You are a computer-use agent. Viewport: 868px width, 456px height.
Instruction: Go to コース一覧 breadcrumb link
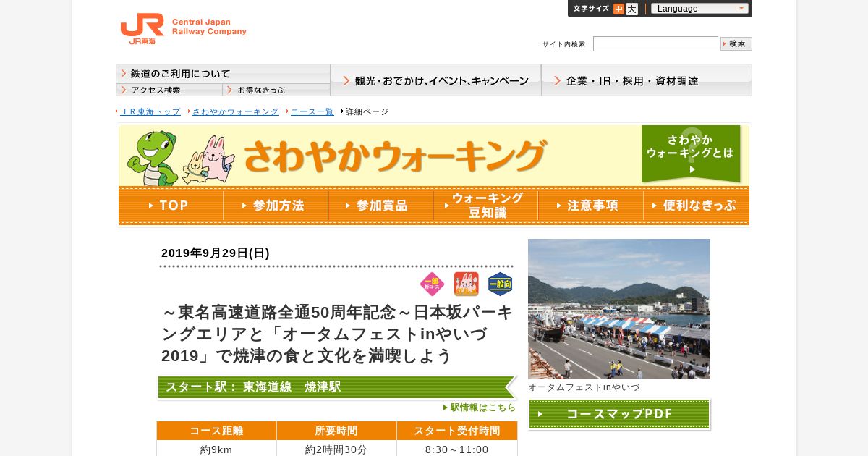tap(312, 111)
